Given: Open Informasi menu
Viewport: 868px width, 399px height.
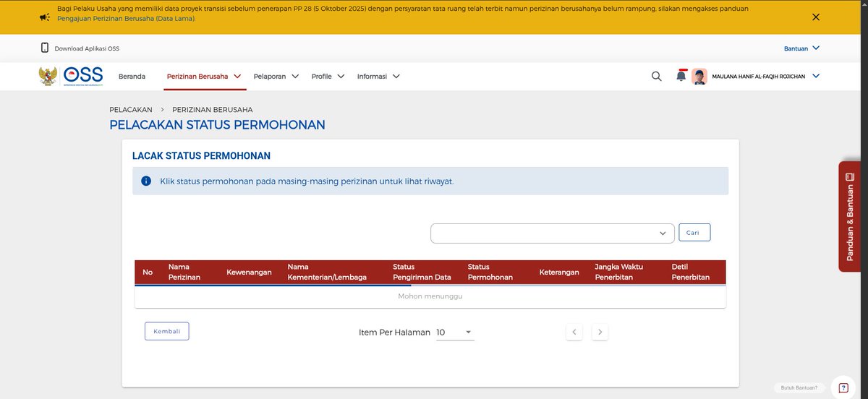Looking at the screenshot, I should [x=378, y=76].
